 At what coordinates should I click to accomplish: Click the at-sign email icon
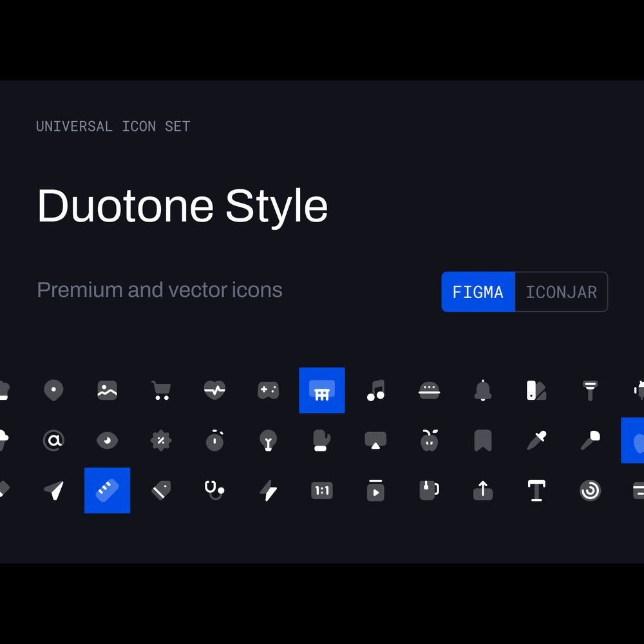[53, 440]
